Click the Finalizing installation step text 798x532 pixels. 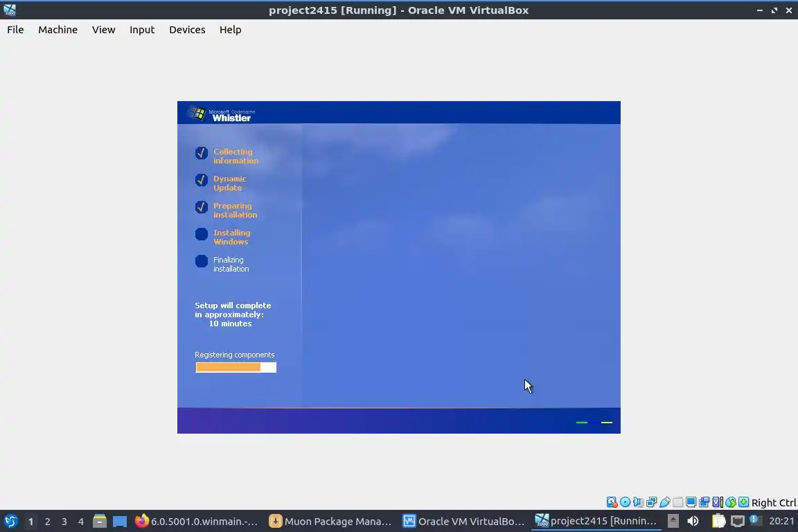click(x=231, y=264)
